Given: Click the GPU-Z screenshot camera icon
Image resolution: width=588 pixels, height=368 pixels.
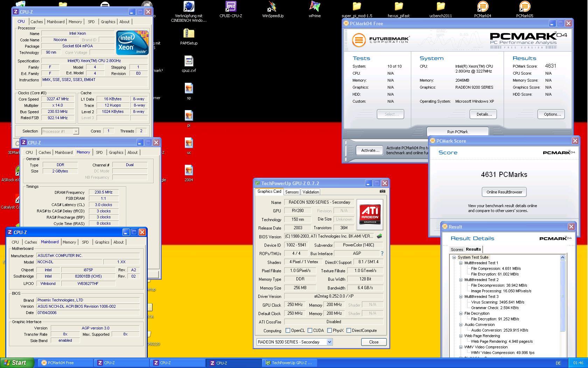Looking at the screenshot, I should (x=382, y=191).
